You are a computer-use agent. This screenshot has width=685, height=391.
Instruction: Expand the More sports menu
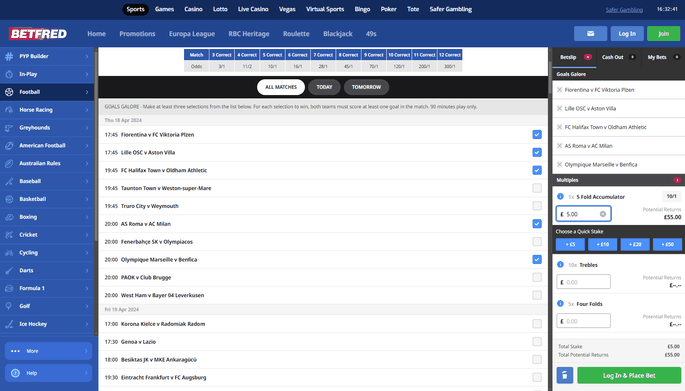(48, 351)
